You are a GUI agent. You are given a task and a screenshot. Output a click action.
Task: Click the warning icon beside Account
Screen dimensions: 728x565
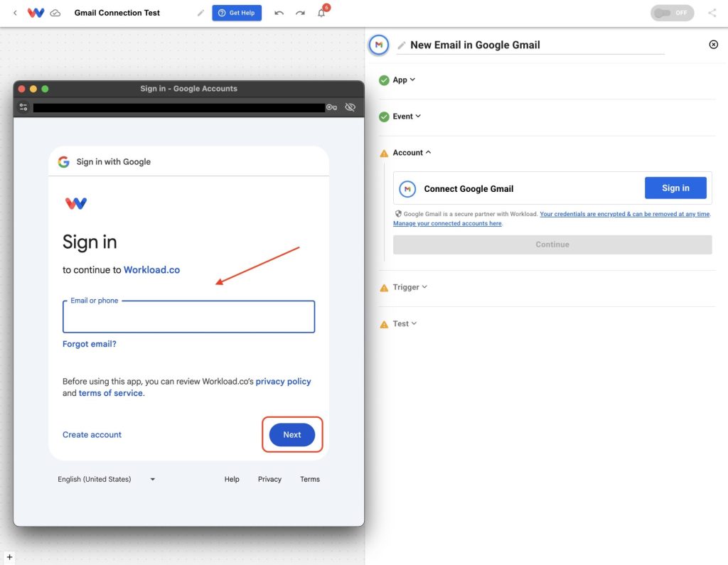tap(384, 154)
